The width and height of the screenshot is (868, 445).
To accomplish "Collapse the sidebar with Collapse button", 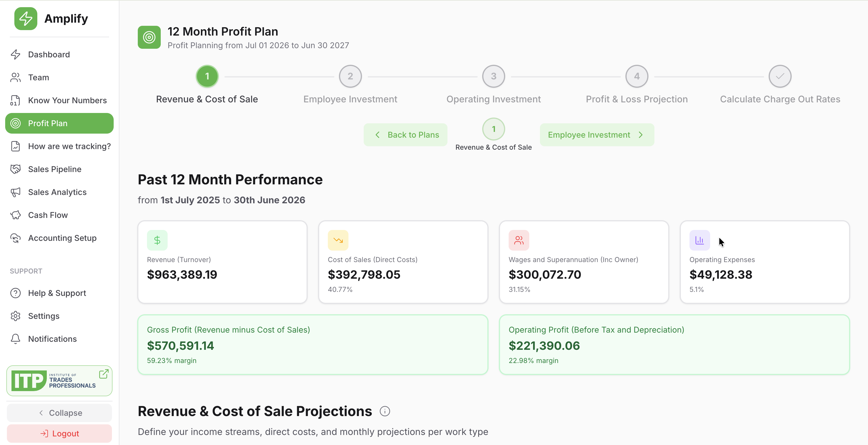I will [x=59, y=413].
